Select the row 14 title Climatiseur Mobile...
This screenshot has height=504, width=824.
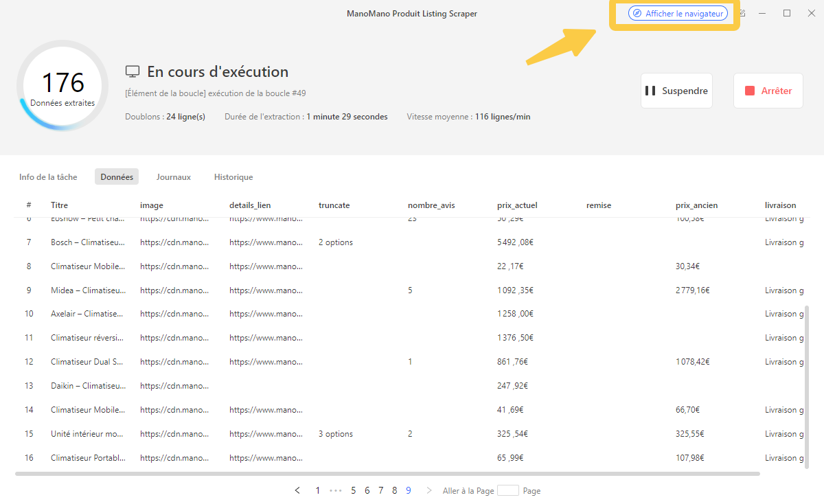tap(88, 410)
